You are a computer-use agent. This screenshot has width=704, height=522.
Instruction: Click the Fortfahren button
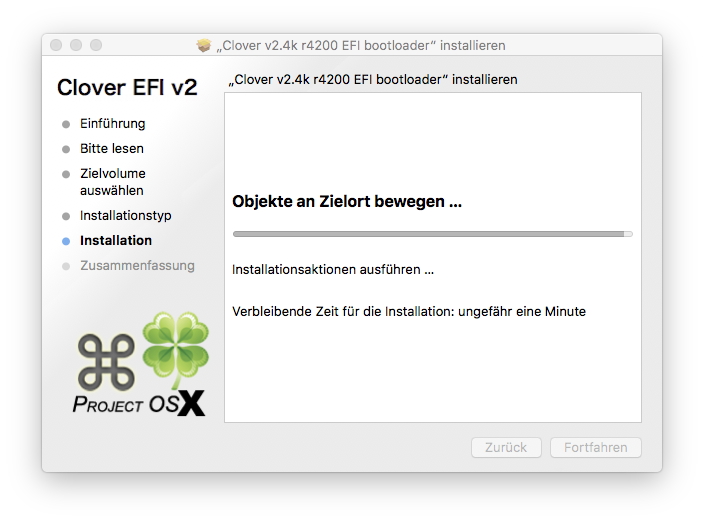pos(595,447)
